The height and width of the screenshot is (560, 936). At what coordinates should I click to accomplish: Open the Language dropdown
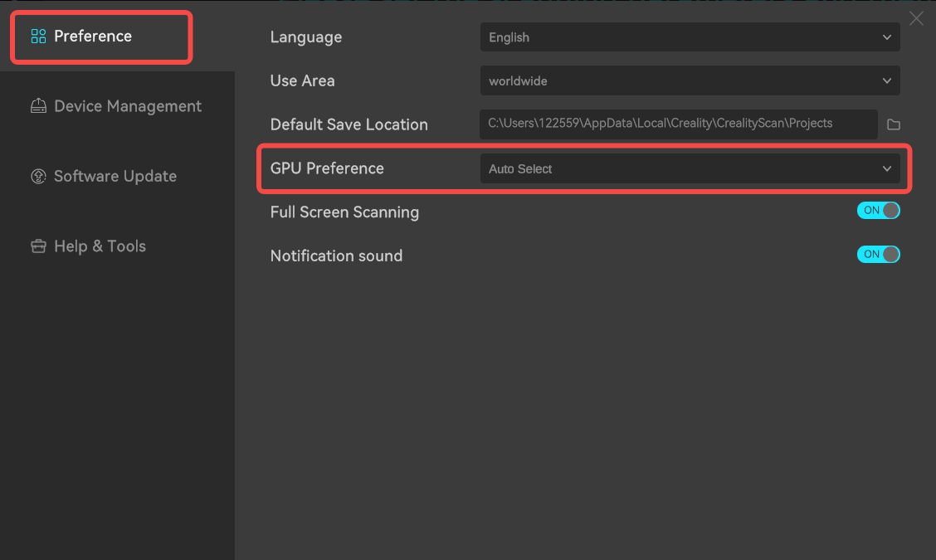pos(690,37)
